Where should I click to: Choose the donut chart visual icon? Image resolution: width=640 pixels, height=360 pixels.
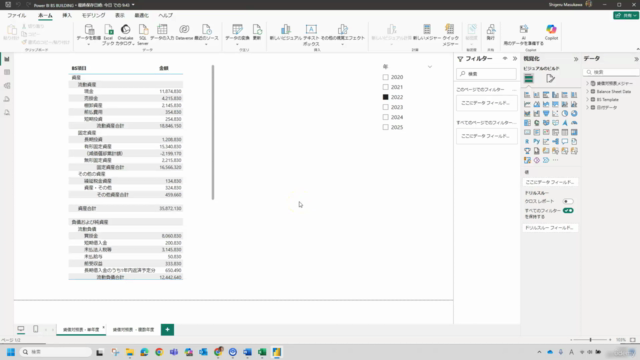click(x=574, y=113)
